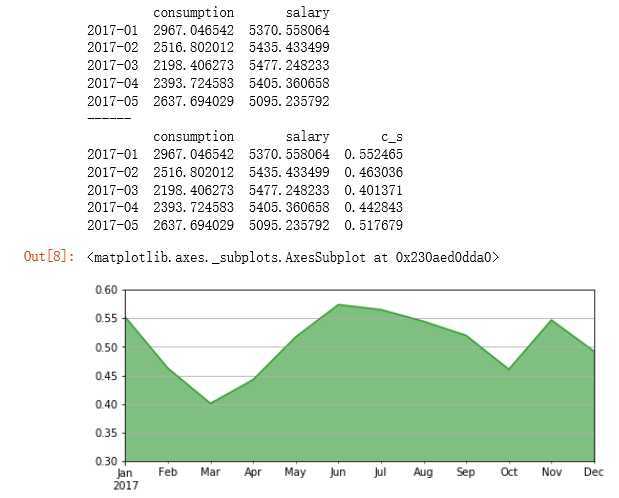The width and height of the screenshot is (619, 498).
Task: Click the 0.55 y-axis tick label
Action: [x=107, y=318]
